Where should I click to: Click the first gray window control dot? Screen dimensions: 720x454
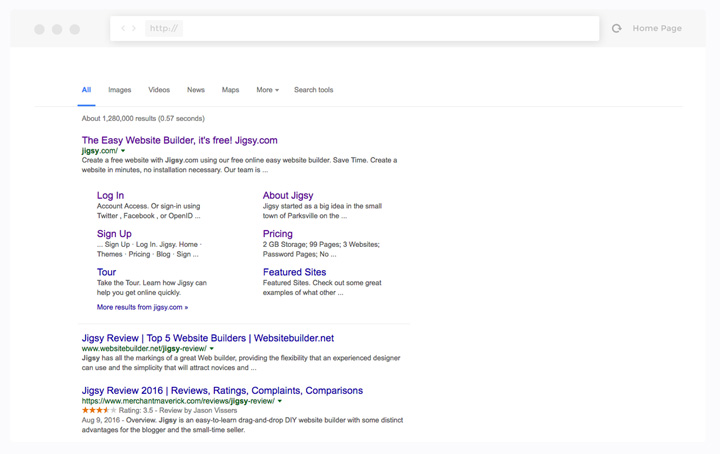pos(39,29)
